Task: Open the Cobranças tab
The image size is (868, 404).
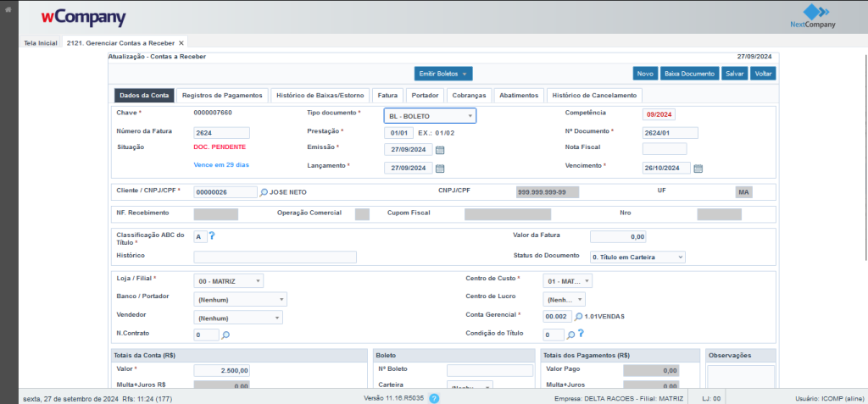Action: tap(469, 95)
